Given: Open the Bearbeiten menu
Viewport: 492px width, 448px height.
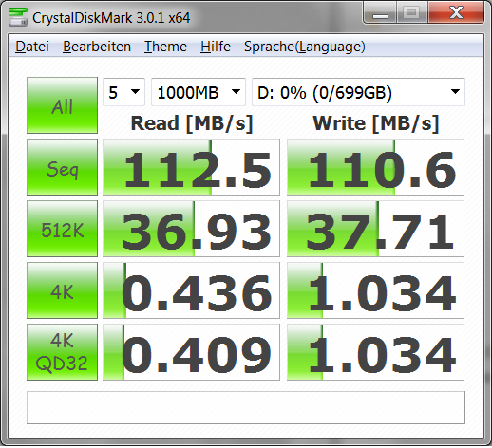Looking at the screenshot, I should [x=97, y=47].
